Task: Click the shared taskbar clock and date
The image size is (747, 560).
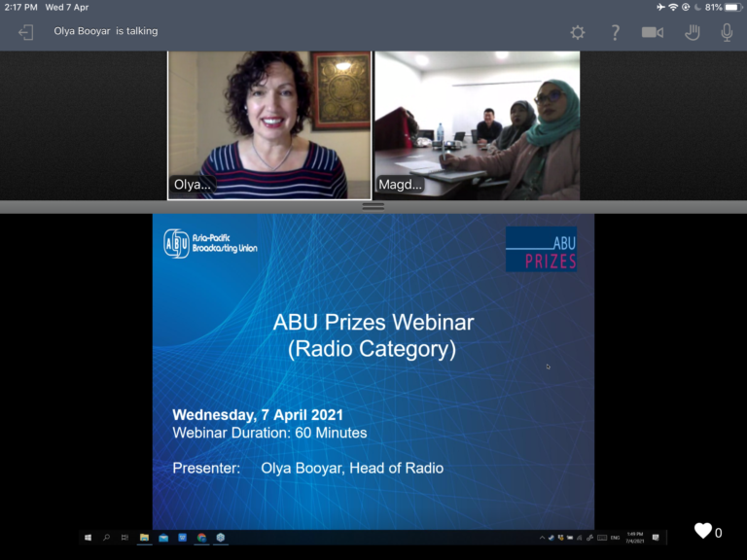Action: (x=634, y=538)
